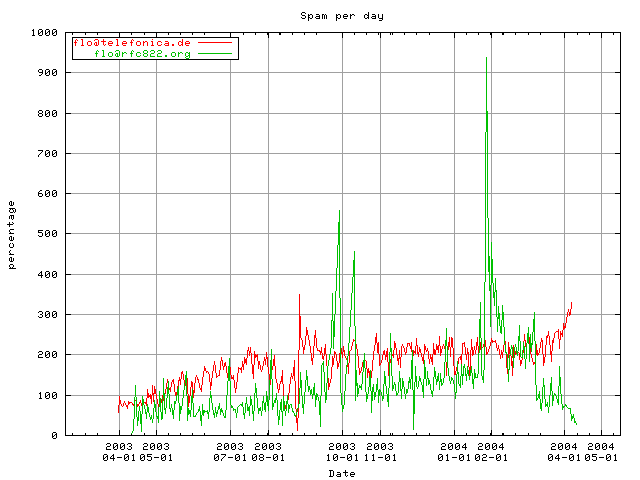Click the 800 y-axis tick label
Screen dimensions: 640x480
(47, 113)
